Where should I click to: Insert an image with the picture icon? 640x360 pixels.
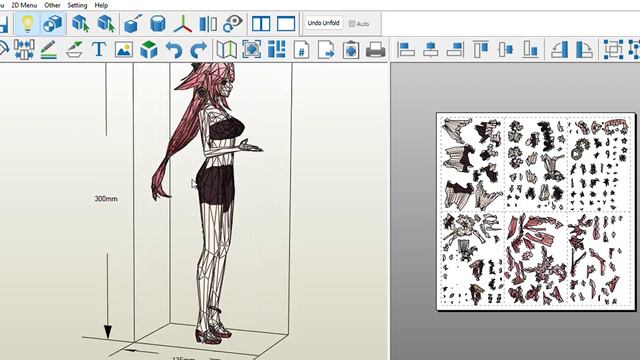coord(124,49)
